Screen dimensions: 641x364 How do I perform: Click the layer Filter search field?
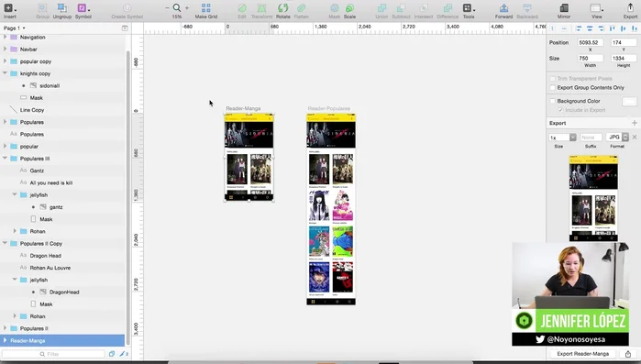point(53,354)
